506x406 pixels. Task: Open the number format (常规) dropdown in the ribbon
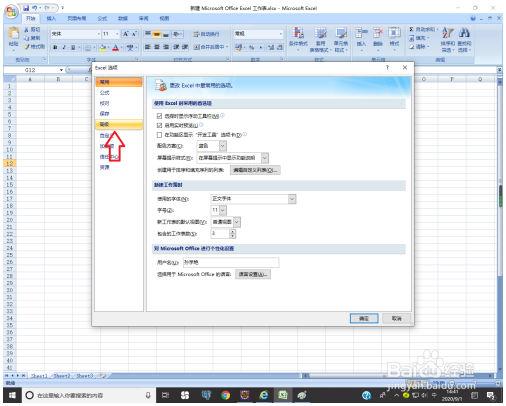point(281,34)
